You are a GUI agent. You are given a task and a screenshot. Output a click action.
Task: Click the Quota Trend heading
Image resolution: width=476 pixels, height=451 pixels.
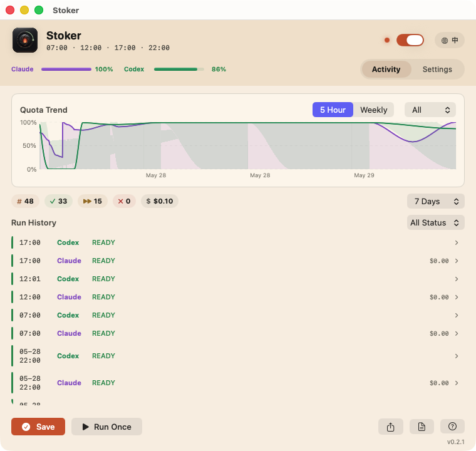coord(44,110)
